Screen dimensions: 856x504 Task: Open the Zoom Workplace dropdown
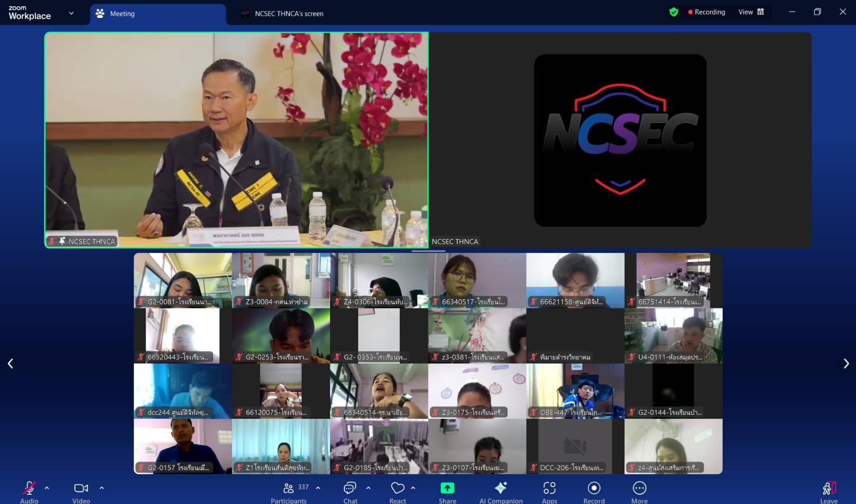click(x=71, y=13)
